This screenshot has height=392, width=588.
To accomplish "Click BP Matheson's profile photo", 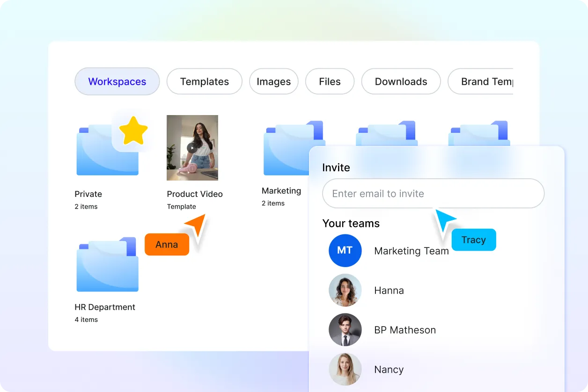I will pos(345,330).
